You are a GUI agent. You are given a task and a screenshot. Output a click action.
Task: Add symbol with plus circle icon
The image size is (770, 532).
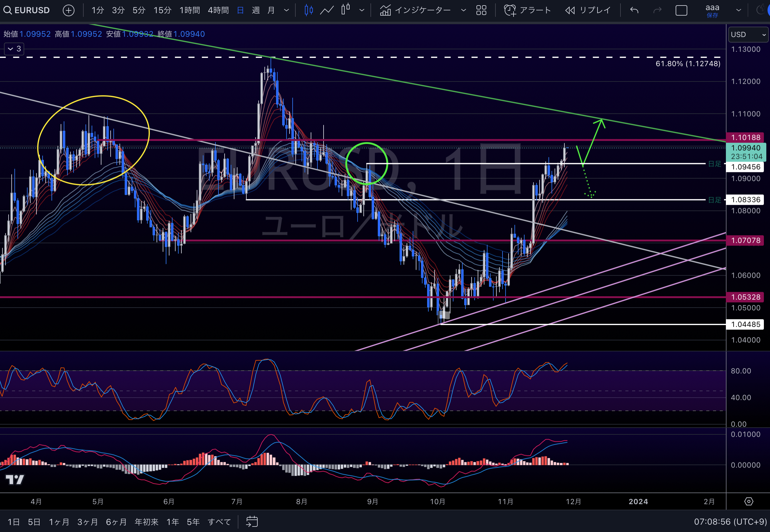pyautogui.click(x=68, y=10)
